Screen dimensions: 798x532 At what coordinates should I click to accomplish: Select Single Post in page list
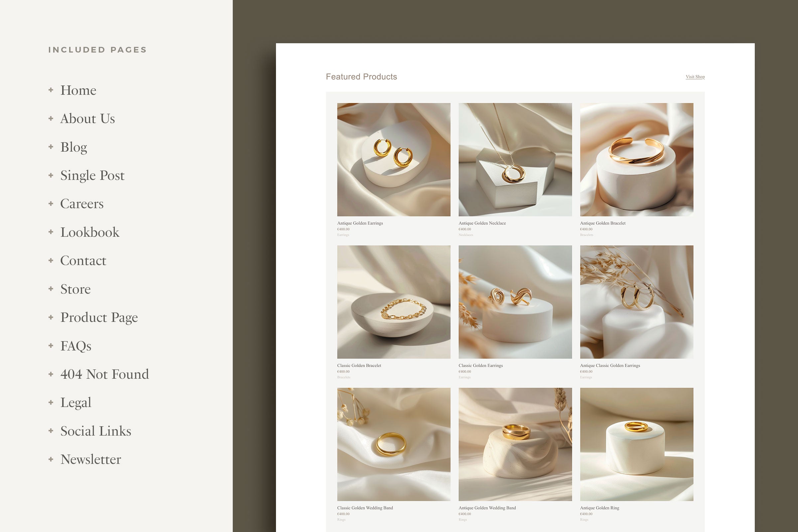coord(92,176)
